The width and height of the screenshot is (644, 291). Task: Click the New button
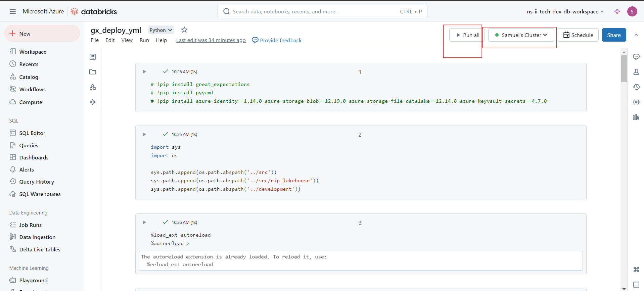pos(42,34)
